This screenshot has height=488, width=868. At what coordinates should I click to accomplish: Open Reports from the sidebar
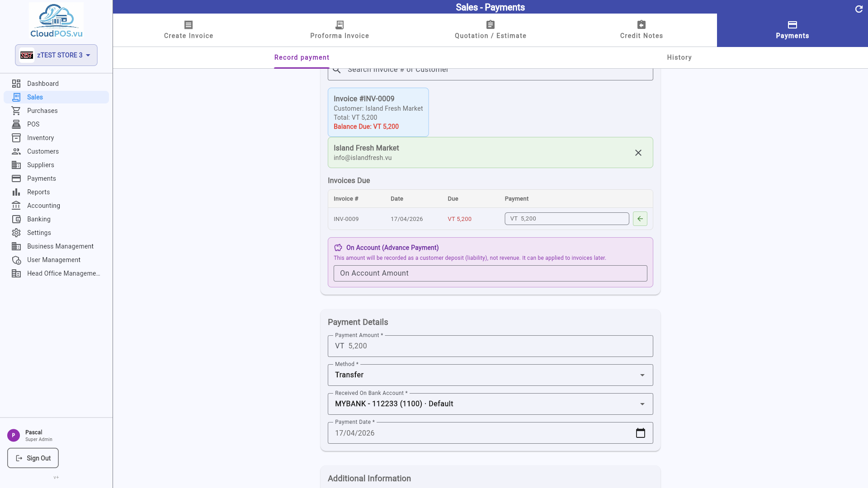56,192
